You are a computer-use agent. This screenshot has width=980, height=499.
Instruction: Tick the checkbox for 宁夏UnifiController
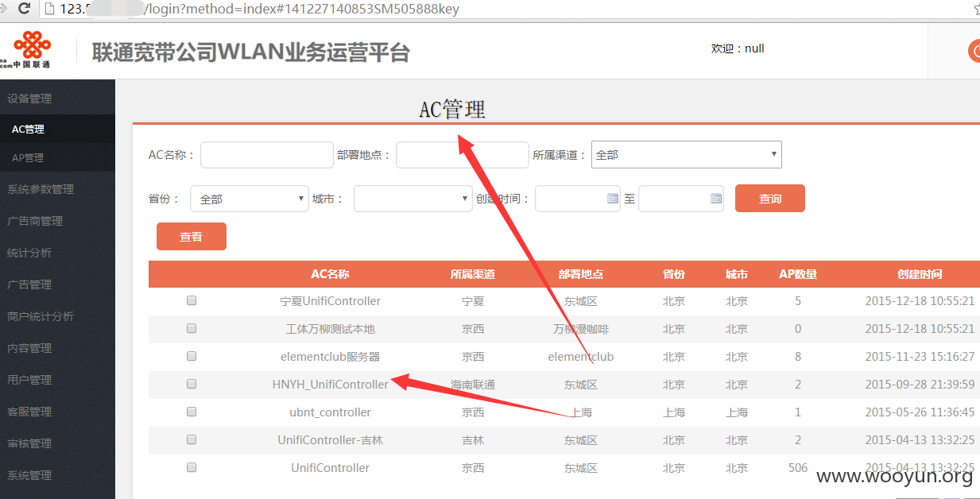click(x=192, y=300)
